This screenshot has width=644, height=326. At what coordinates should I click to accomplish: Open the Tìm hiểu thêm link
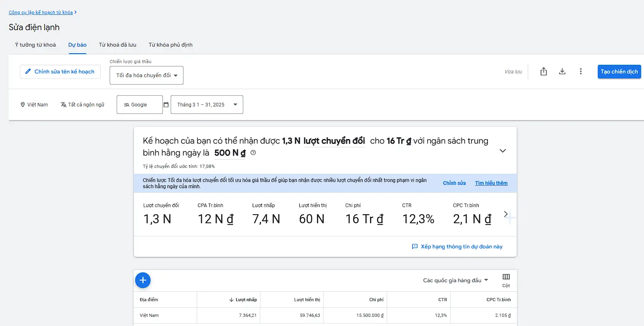point(491,183)
